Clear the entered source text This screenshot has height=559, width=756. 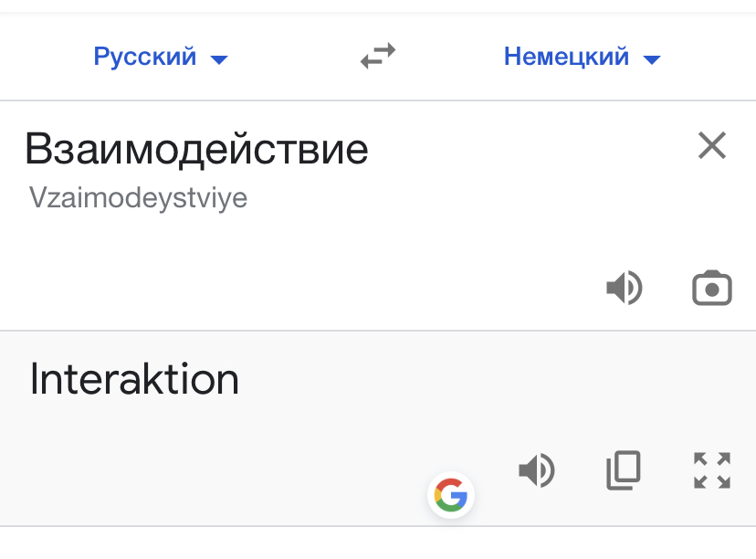(x=711, y=146)
